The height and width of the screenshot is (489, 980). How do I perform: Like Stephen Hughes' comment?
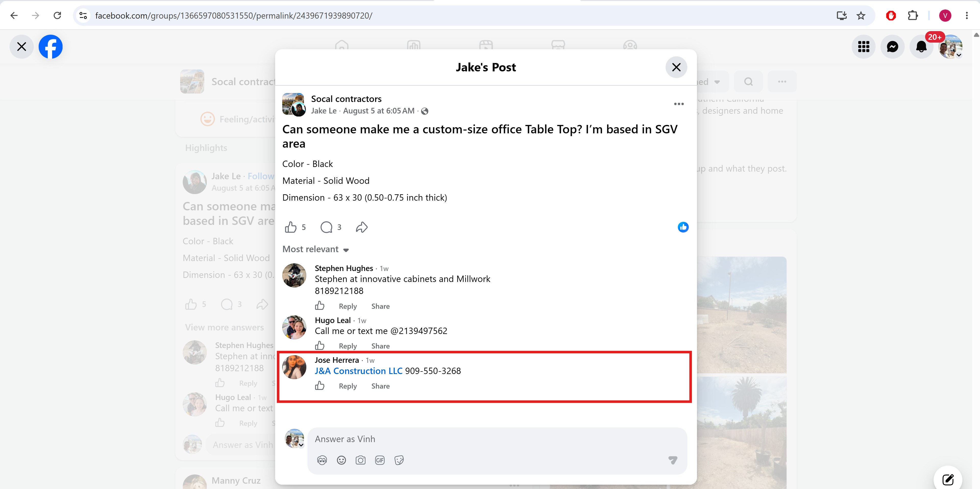(x=320, y=306)
